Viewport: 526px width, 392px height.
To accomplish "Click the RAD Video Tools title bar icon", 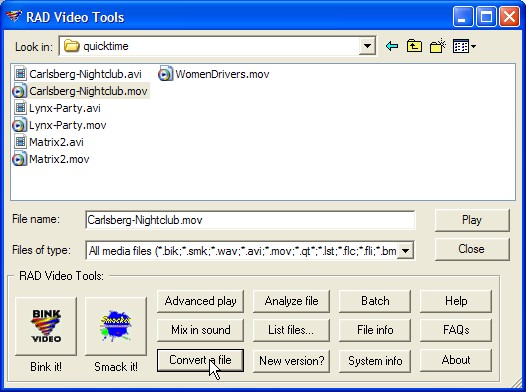I will point(14,16).
